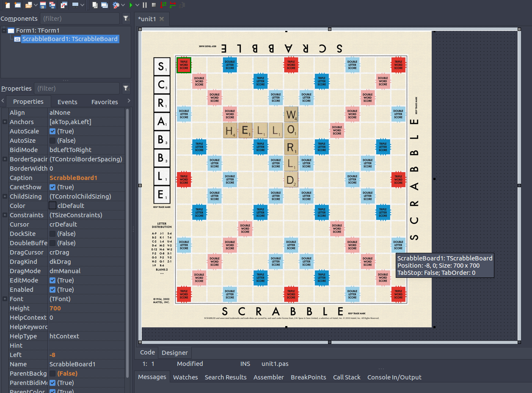Click the Pause debugging icon

[x=145, y=5]
